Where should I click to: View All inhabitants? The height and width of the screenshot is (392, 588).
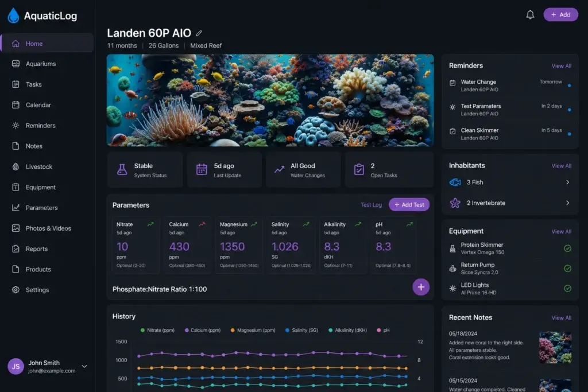[x=562, y=166]
